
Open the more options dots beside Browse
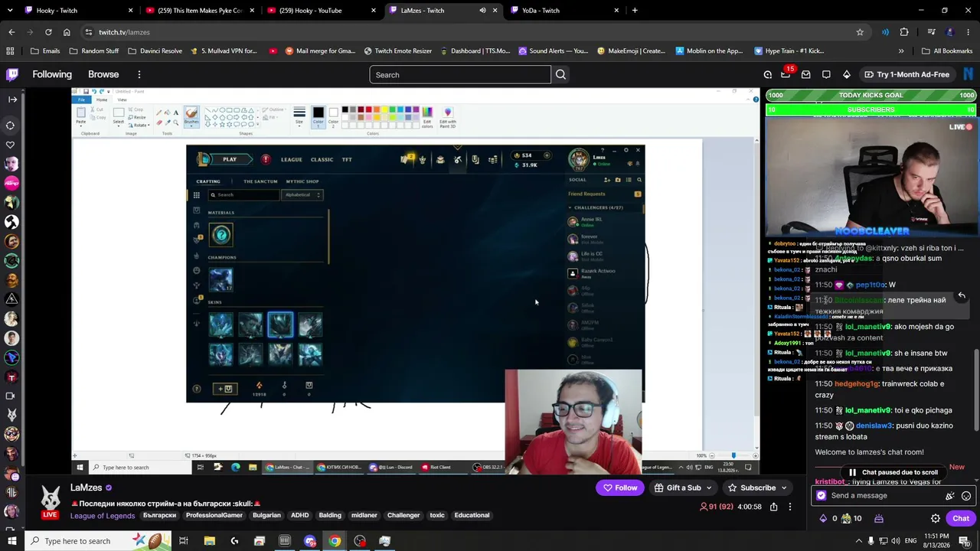pos(139,74)
